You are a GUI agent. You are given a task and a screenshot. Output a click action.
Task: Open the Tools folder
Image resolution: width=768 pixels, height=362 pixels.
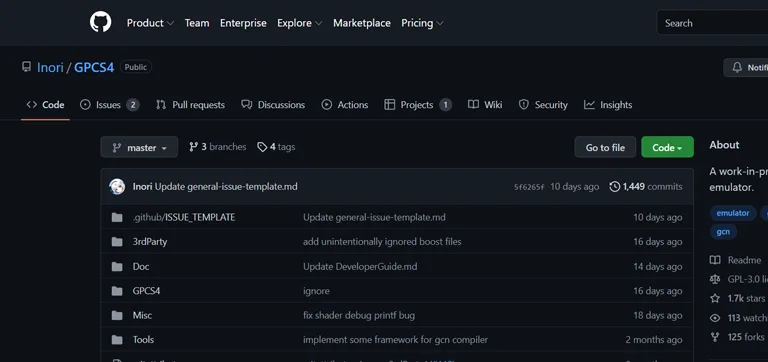tap(143, 339)
